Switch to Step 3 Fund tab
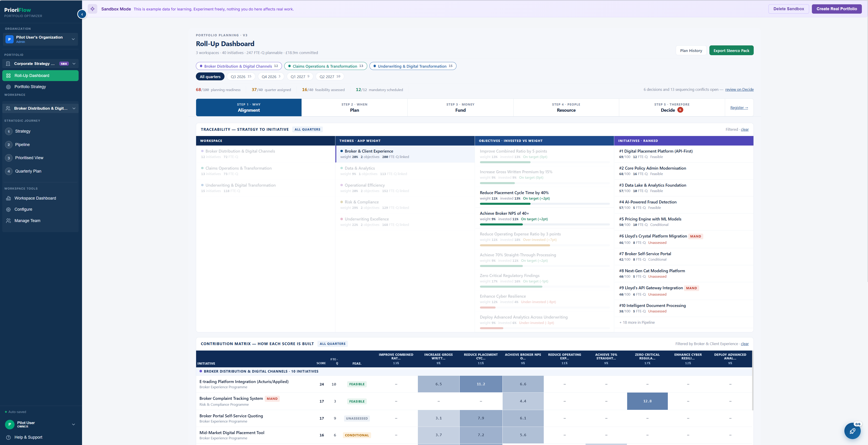The image size is (868, 445). [460, 107]
